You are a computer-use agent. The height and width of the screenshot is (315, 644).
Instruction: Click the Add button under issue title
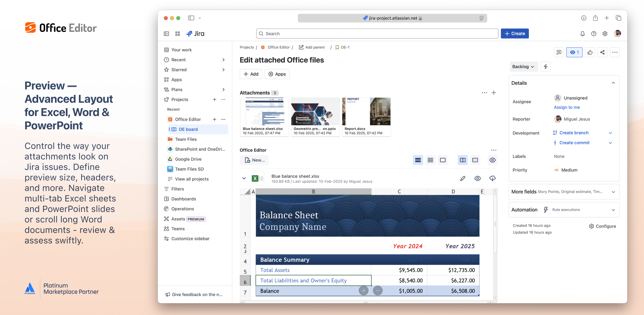(x=251, y=74)
